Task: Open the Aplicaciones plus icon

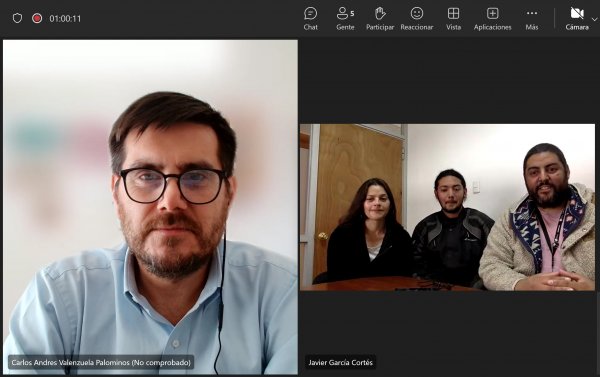Action: point(492,13)
